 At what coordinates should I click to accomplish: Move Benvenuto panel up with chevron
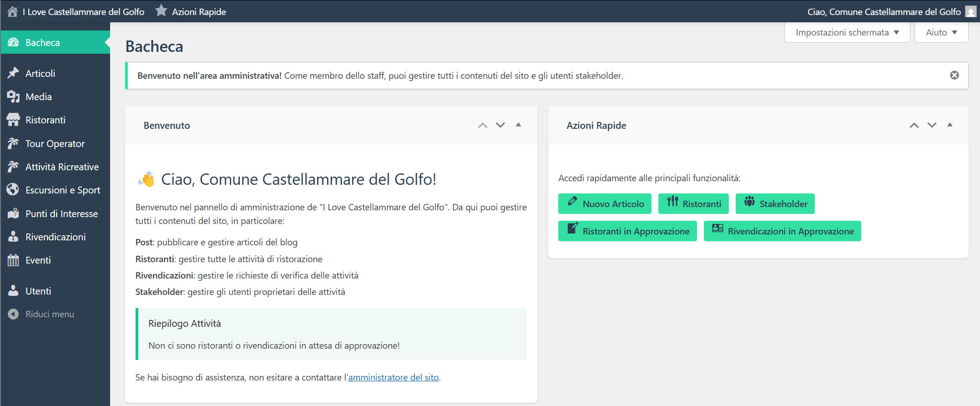pyautogui.click(x=483, y=125)
